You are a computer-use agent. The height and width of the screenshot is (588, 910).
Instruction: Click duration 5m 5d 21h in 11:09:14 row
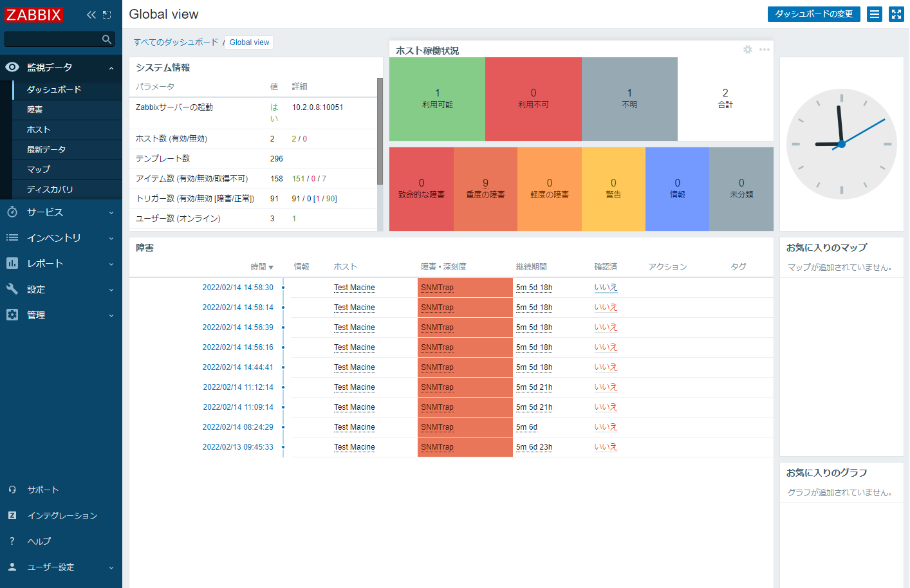click(x=534, y=407)
